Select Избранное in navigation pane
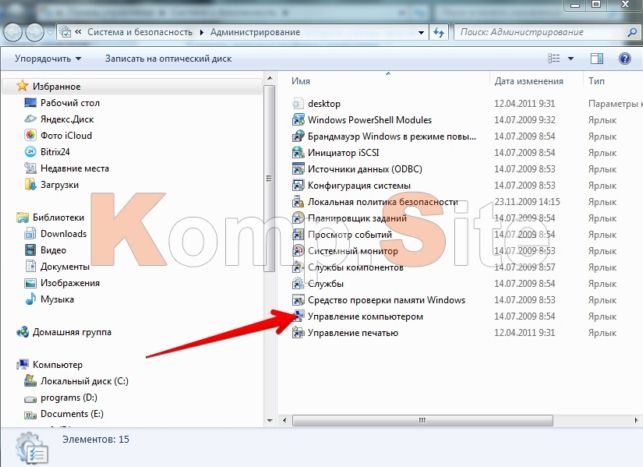Screen dimensions: 643x467 point(56,87)
